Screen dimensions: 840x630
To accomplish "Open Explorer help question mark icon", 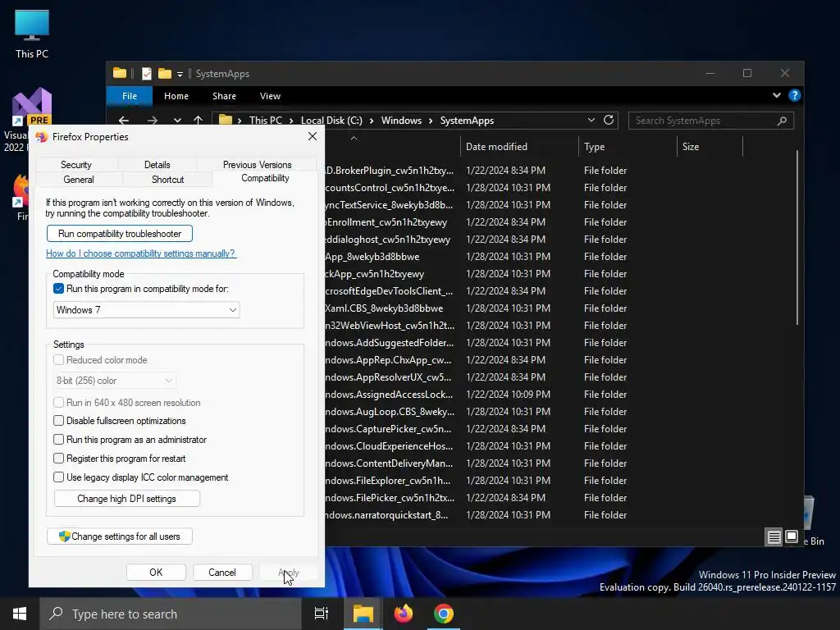I will point(794,95).
